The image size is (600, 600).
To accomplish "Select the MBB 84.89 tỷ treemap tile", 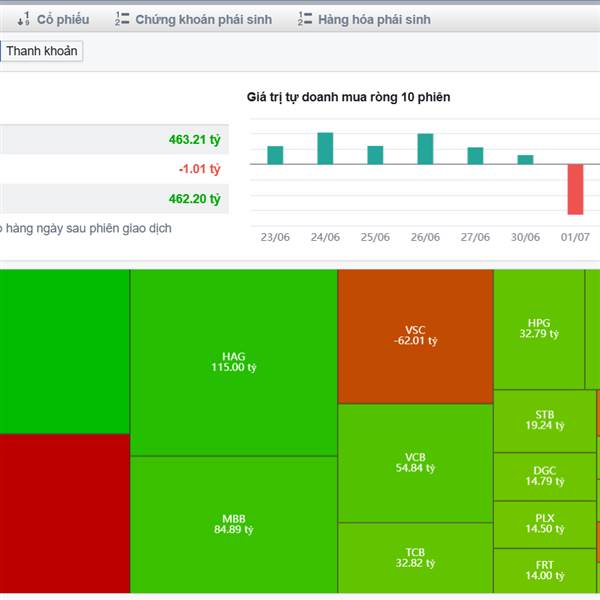I will (x=234, y=524).
